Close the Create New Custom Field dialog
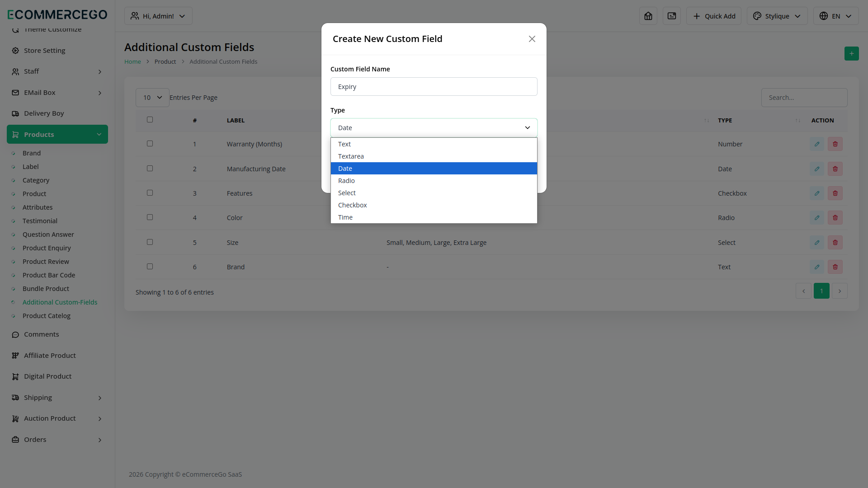 [532, 39]
